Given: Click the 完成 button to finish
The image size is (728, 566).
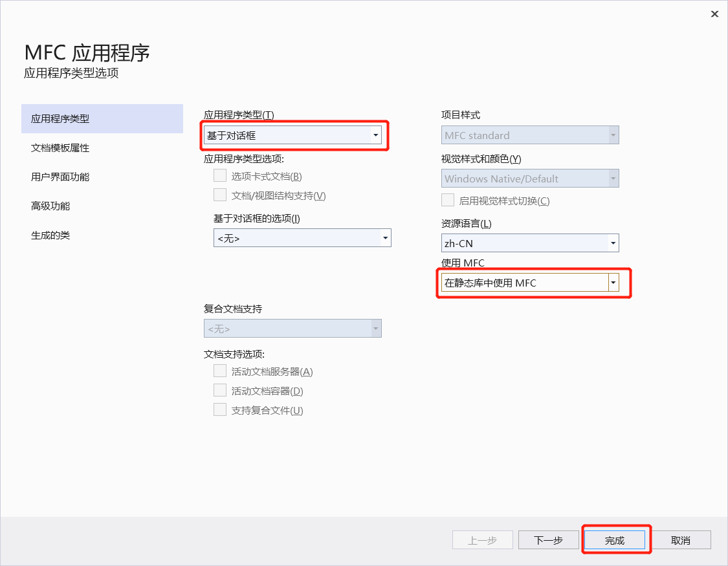Looking at the screenshot, I should [615, 539].
